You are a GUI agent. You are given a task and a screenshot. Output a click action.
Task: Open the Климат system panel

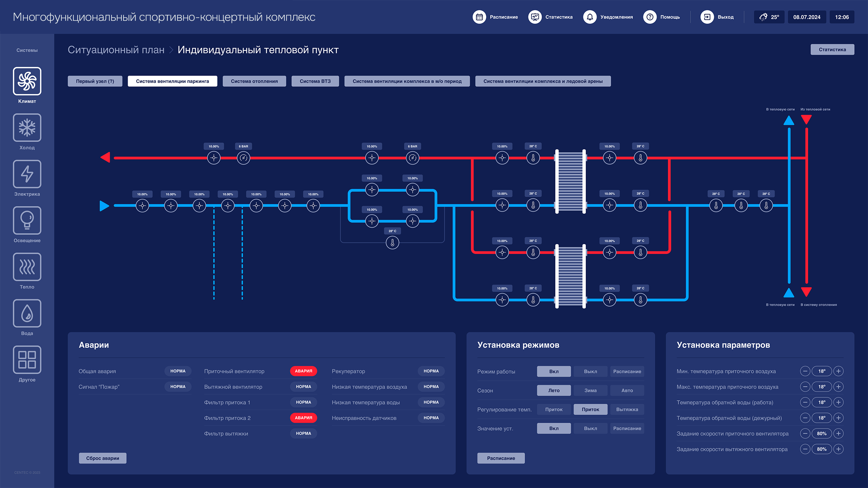pyautogui.click(x=27, y=84)
